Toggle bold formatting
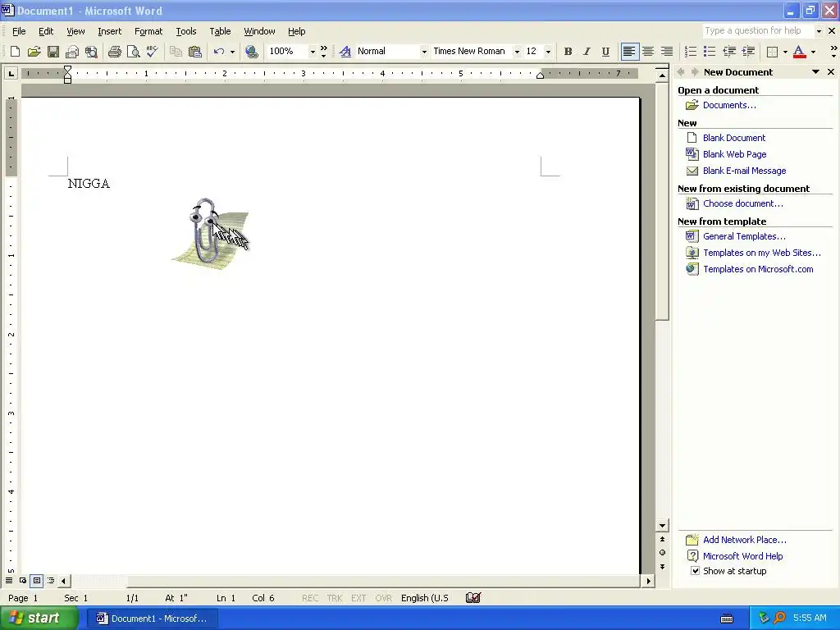 coord(568,52)
